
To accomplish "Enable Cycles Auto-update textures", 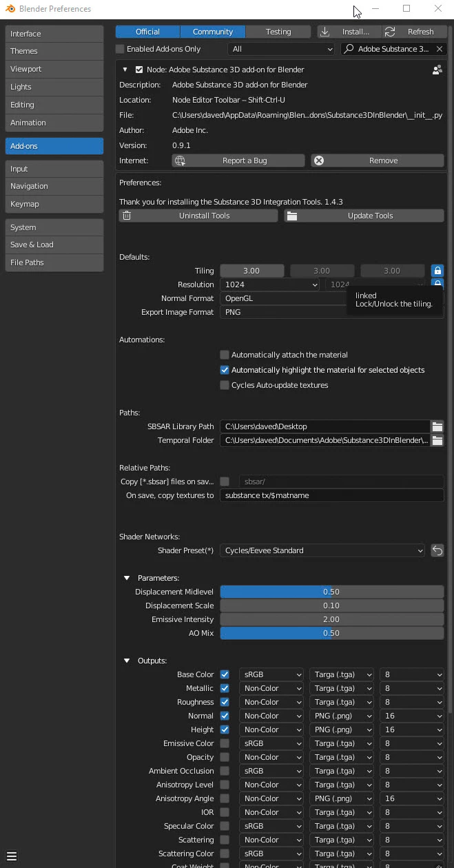I will [x=225, y=385].
